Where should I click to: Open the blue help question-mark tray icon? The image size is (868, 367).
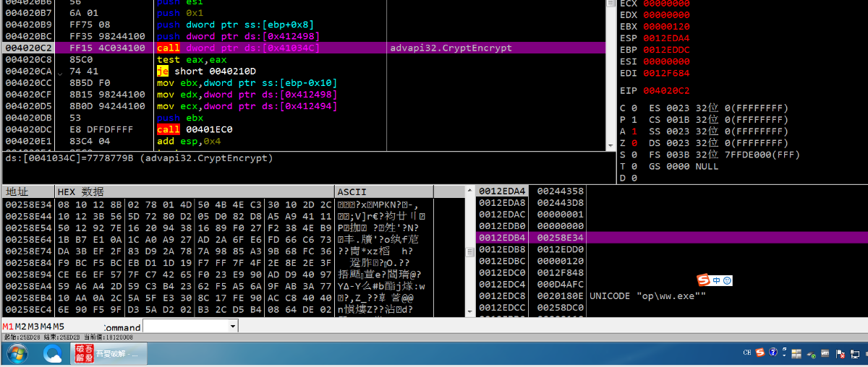click(x=773, y=353)
